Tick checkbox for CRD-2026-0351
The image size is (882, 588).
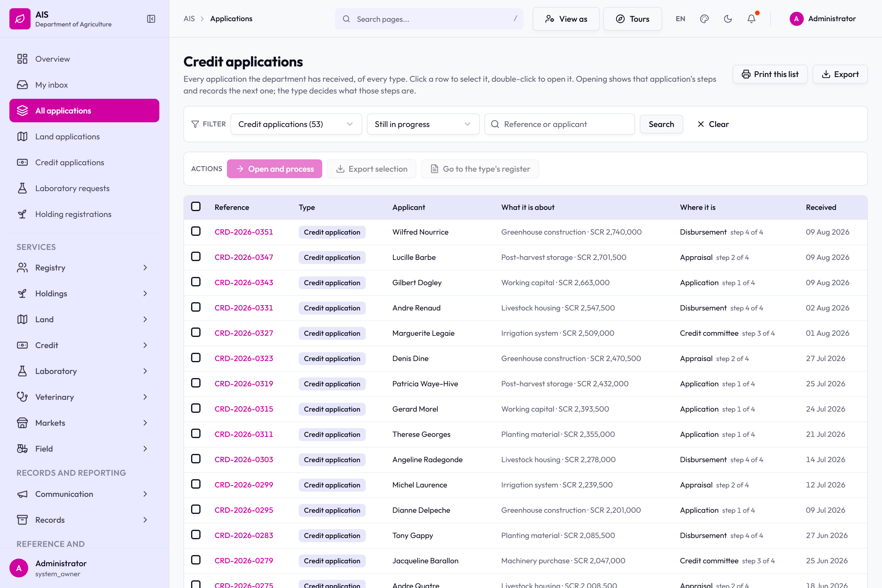(196, 231)
